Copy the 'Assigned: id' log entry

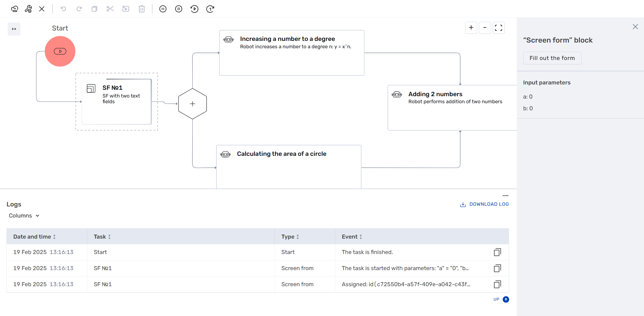point(497,285)
